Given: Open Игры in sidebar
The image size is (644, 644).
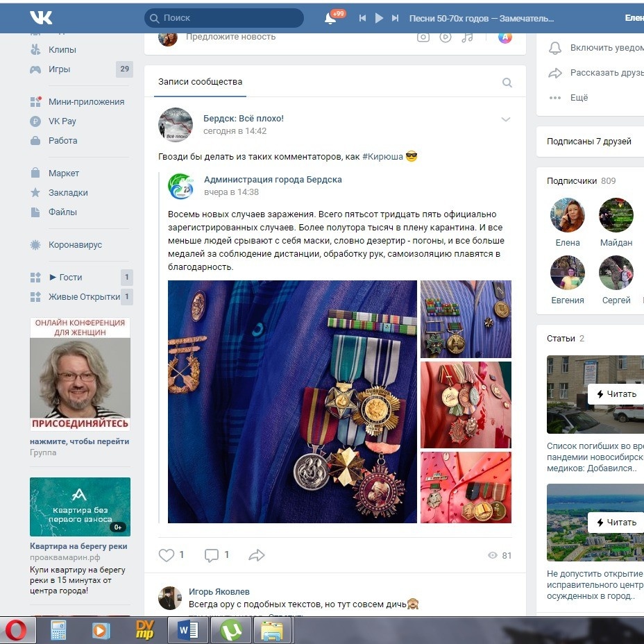Looking at the screenshot, I should [x=59, y=69].
